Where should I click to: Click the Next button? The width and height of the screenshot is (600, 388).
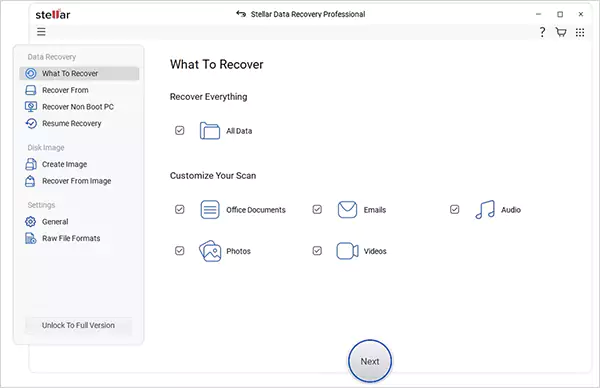click(x=370, y=361)
